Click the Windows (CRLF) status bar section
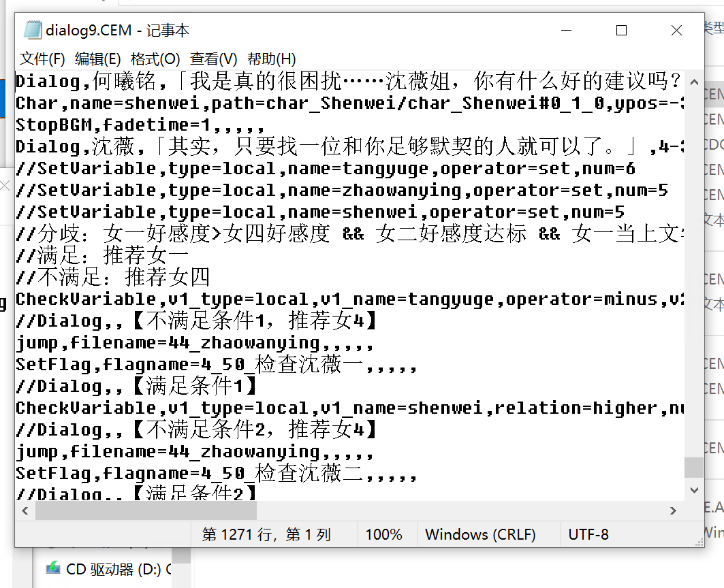The height and width of the screenshot is (588, 724). pos(480,535)
